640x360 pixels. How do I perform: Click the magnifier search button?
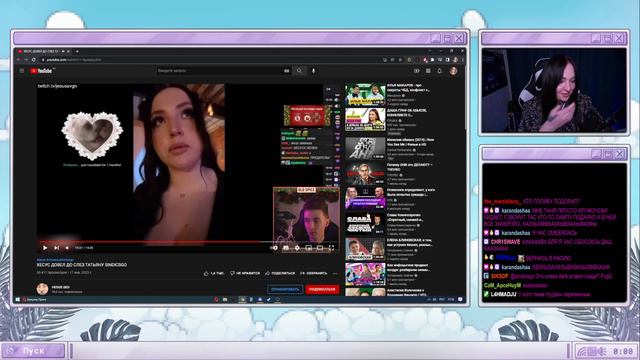click(x=299, y=71)
